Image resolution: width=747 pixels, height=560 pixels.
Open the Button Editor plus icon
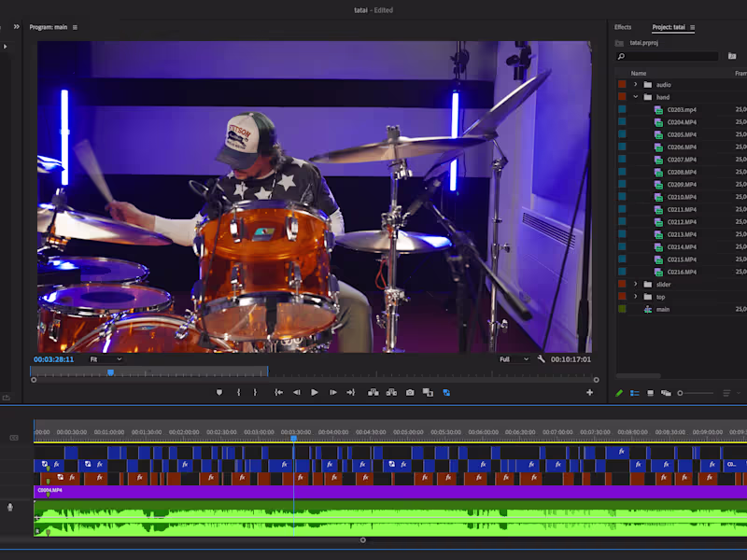pyautogui.click(x=589, y=393)
